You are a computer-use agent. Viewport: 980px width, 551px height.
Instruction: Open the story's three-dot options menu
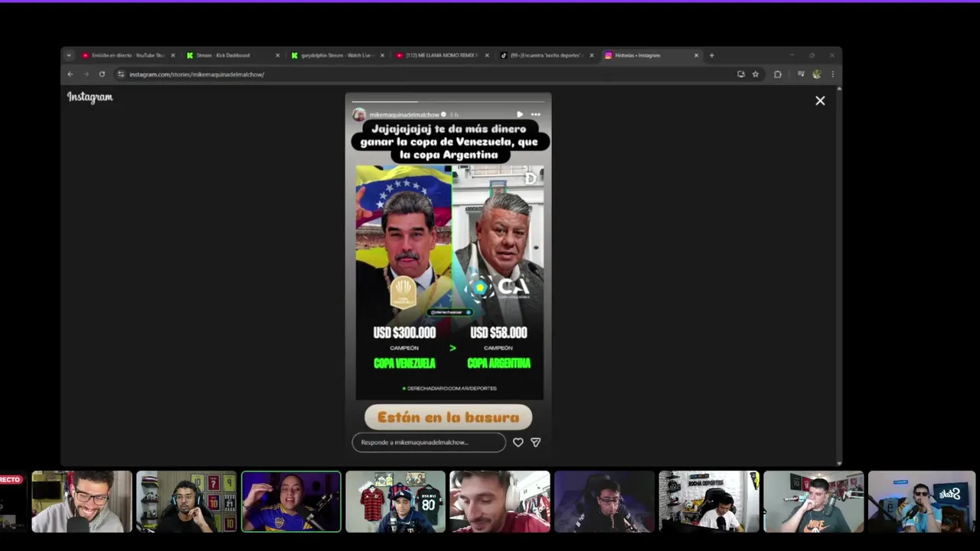click(536, 114)
